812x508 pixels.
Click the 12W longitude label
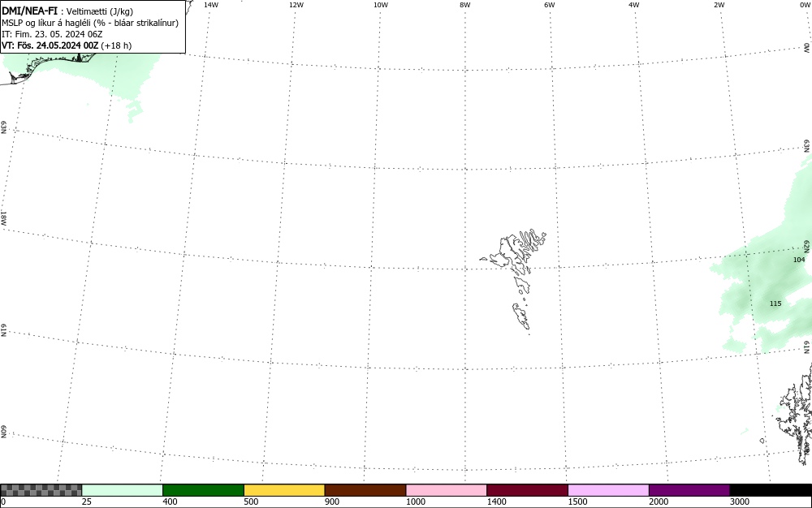pos(296,5)
